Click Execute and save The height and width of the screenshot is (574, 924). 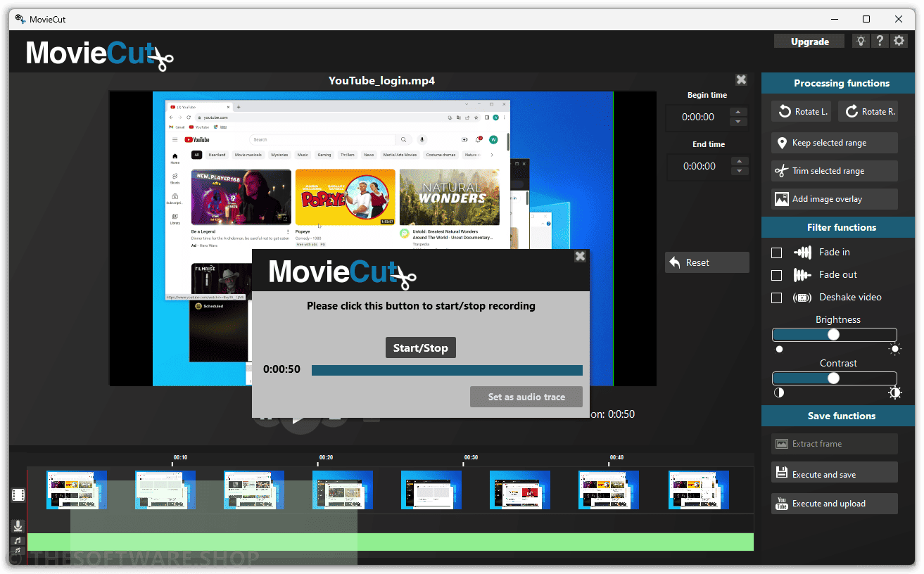point(835,473)
